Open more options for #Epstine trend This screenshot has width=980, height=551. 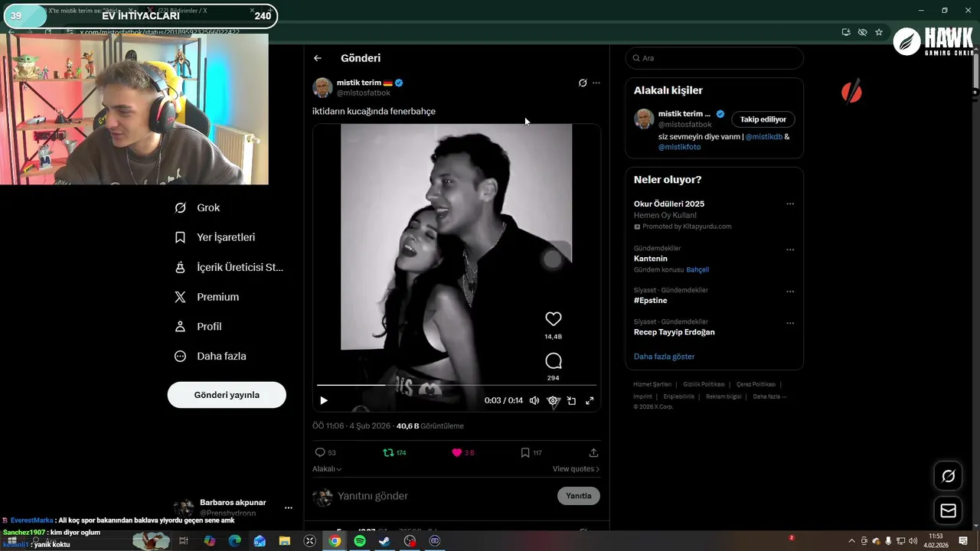790,292
